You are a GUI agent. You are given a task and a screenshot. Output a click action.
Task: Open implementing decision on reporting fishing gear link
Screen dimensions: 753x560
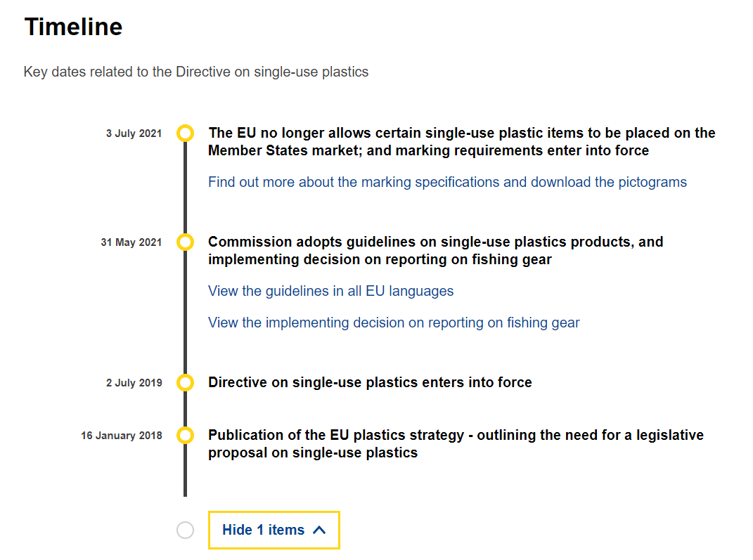click(394, 323)
